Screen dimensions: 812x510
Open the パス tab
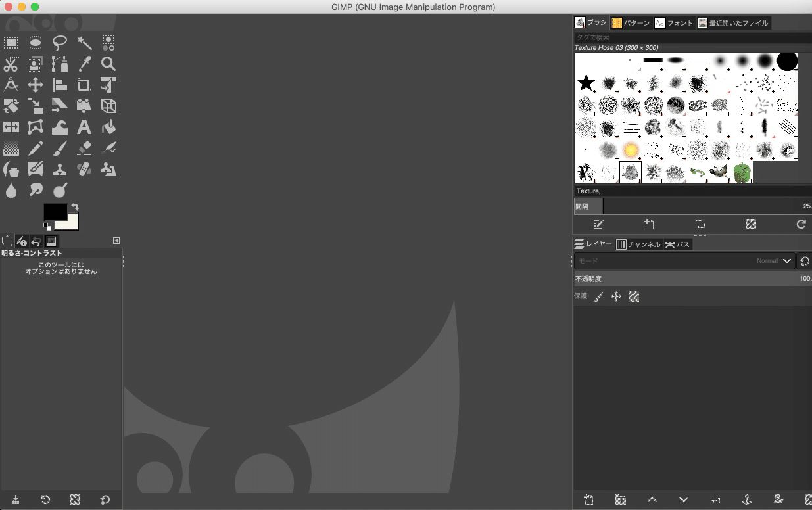677,244
